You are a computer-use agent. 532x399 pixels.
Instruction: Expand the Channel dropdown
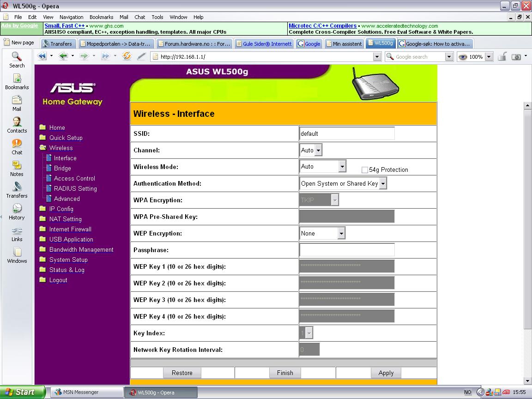tap(318, 150)
